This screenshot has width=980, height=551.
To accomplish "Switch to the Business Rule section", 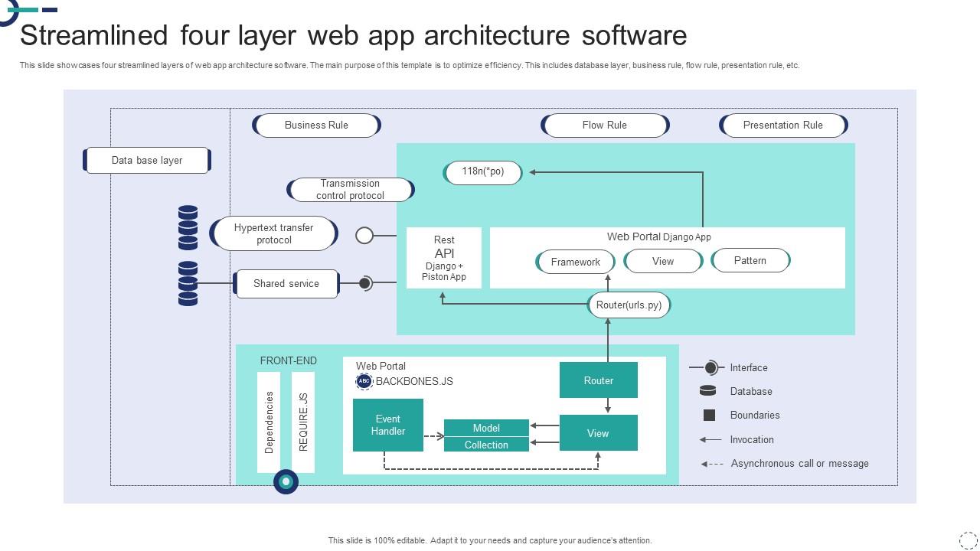I will coord(316,125).
